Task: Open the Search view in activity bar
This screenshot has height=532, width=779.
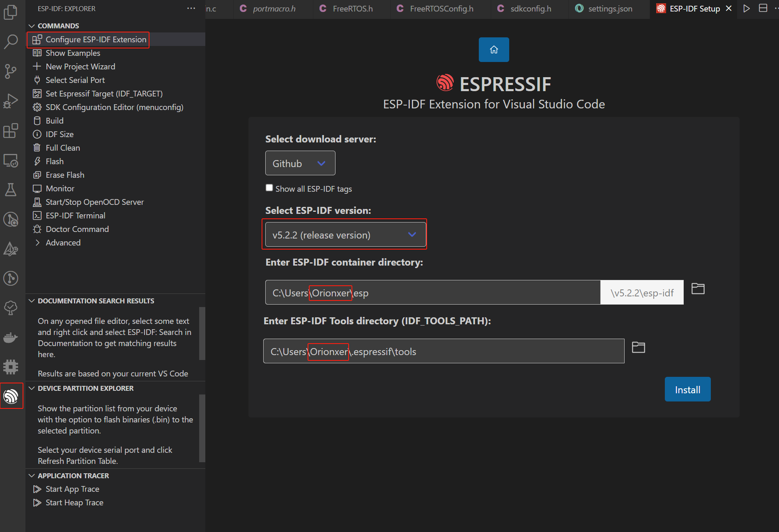Action: 11,41
